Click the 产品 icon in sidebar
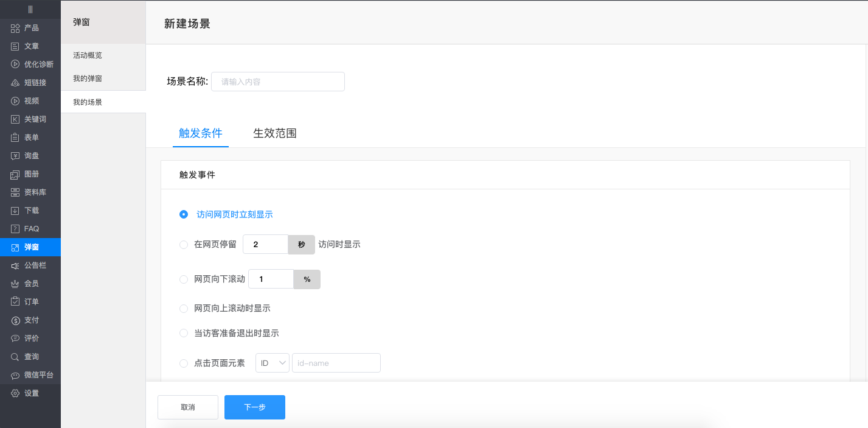Image resolution: width=868 pixels, height=428 pixels. pos(15,28)
